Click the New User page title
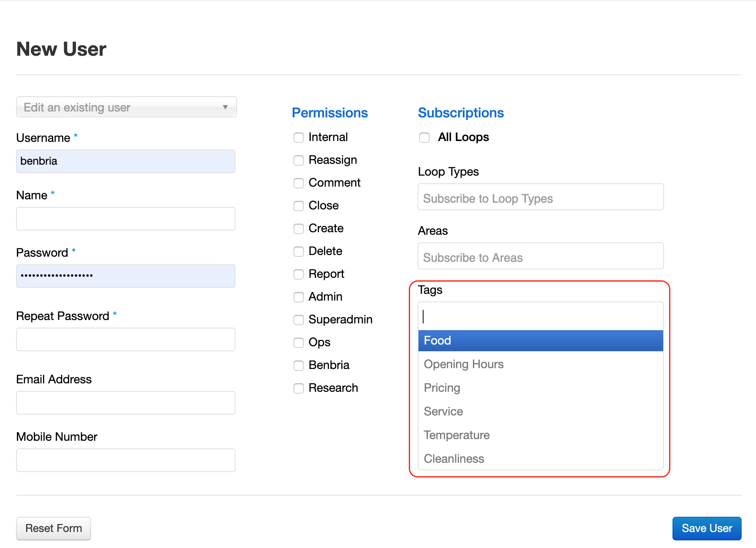756x548 pixels. coord(61,49)
